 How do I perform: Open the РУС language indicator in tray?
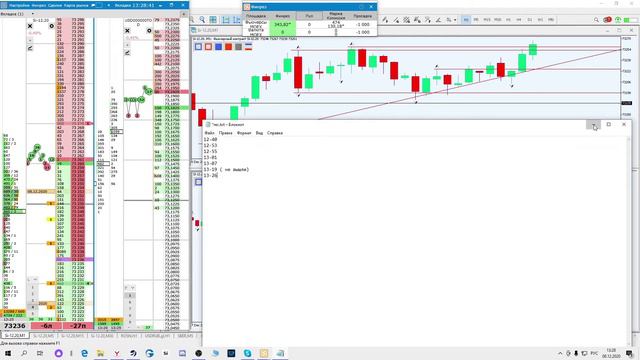[594, 353]
